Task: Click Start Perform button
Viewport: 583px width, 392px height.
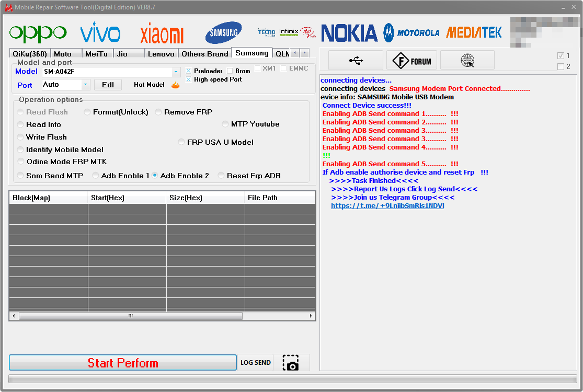Action: pos(123,363)
